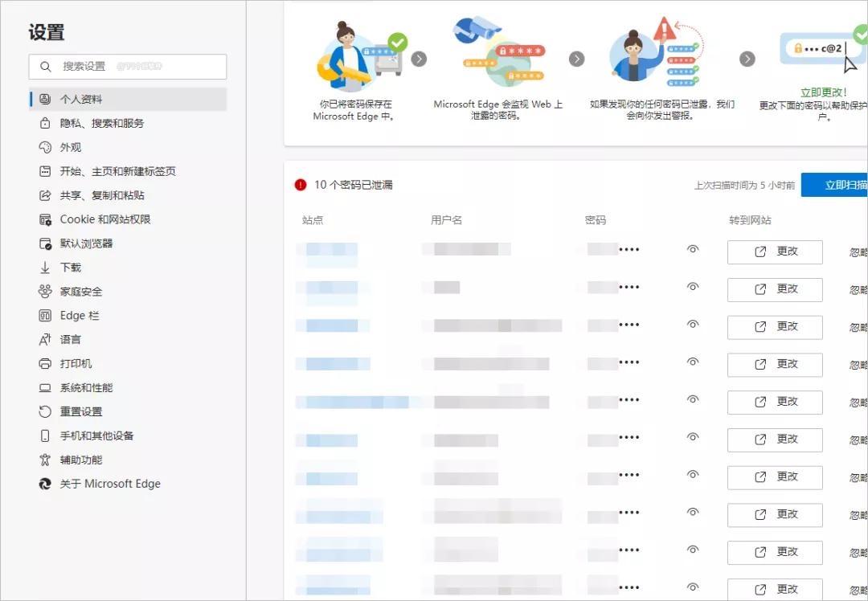
Task: Advance the carousel past the monitoring card
Action: pos(576,58)
